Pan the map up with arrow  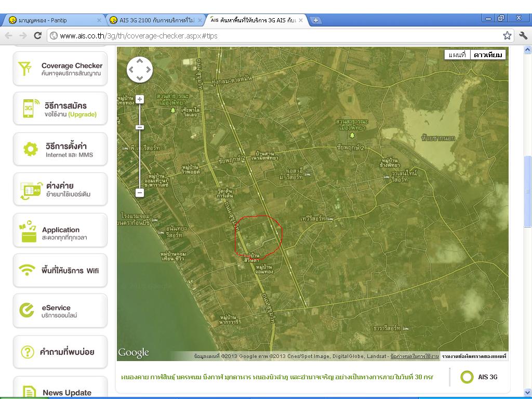pyautogui.click(x=139, y=61)
